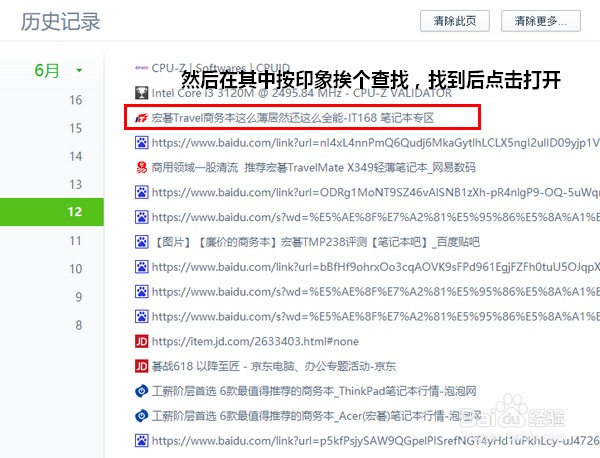Click Baidu paw icon of 【图片】廉价的商务本 entry
Screen dimensions: 600x458
(x=141, y=242)
